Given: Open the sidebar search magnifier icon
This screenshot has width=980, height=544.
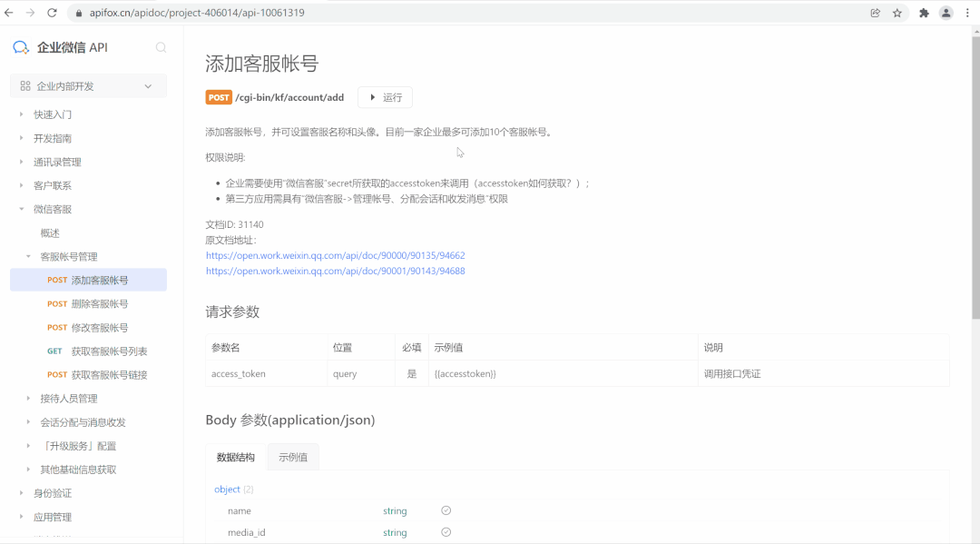Looking at the screenshot, I should [x=162, y=47].
